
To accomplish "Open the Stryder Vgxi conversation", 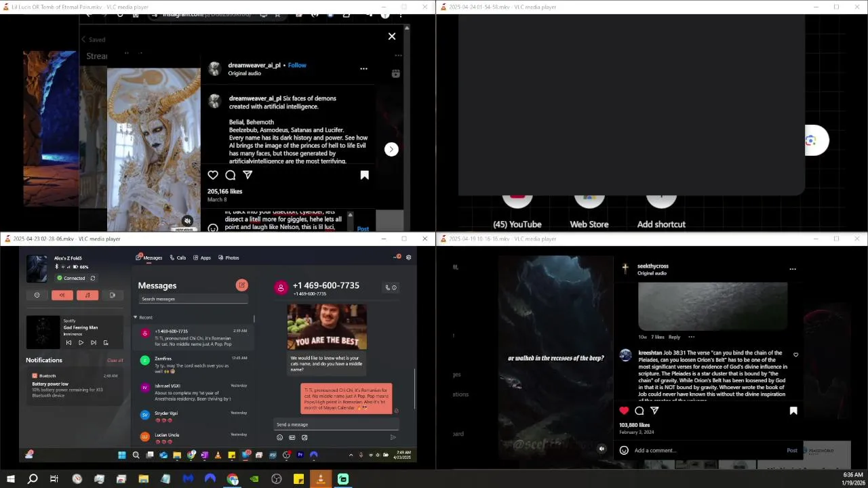I will tap(193, 415).
